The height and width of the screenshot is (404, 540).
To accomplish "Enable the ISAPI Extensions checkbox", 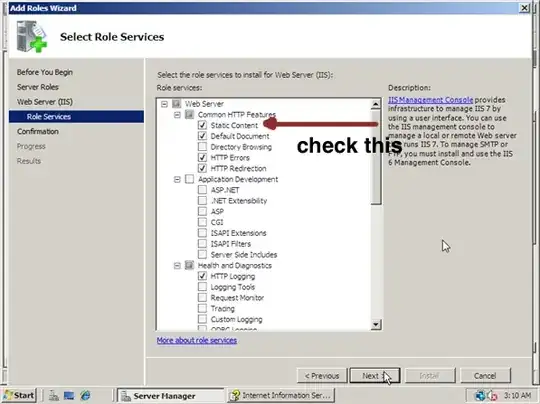I will point(202,233).
